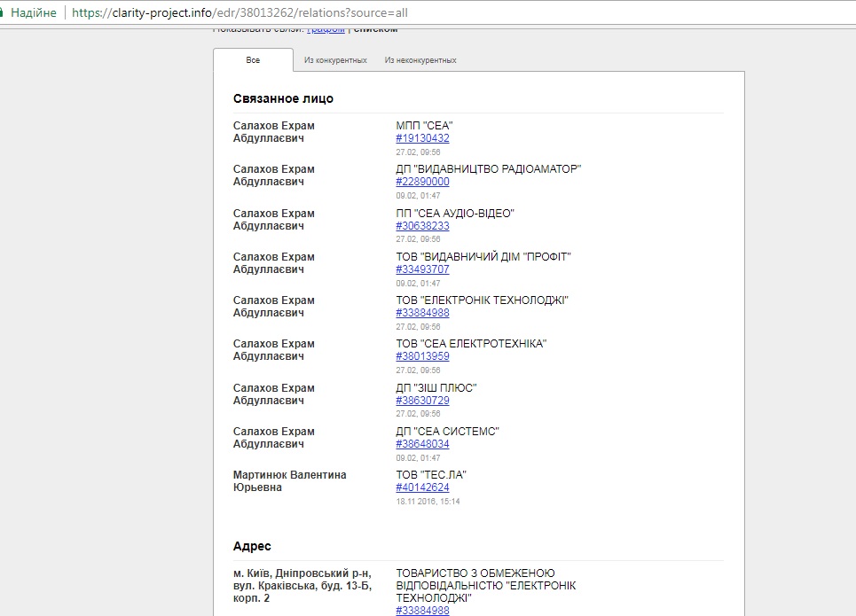Click the full company name ТОВАРИСТВО З ОБМЕЖЕНОЮ ВІДПОВІДАЛЬНІСТЮ

click(486, 586)
